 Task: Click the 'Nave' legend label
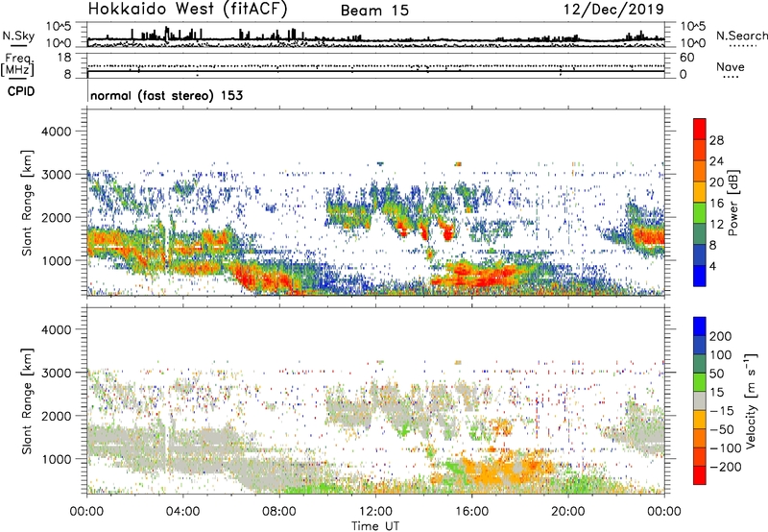730,66
